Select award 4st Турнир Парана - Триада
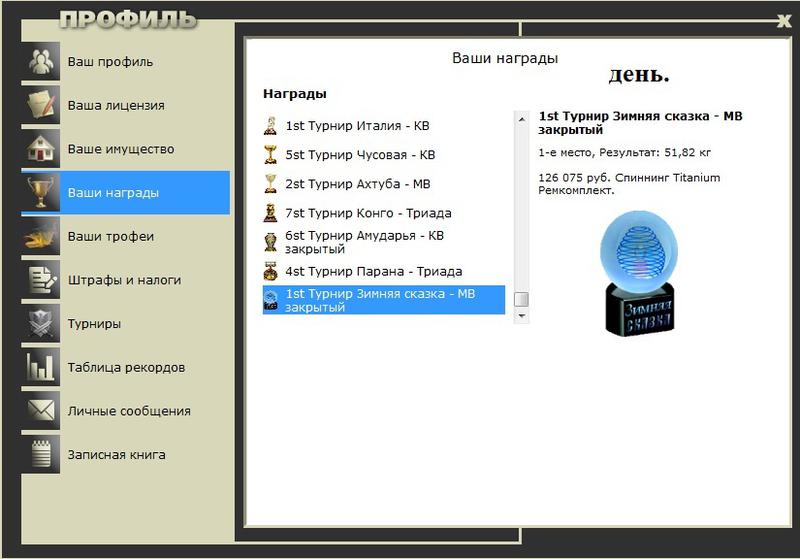 tap(384, 271)
